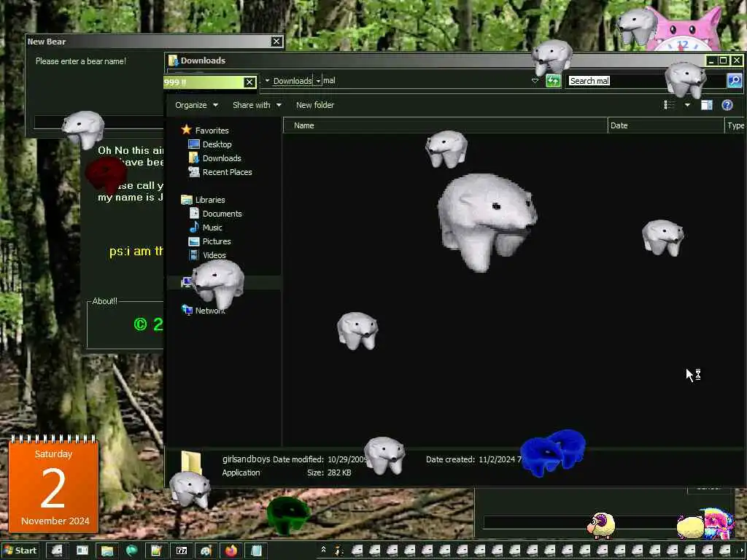747x560 pixels.
Task: Open the address bar history dropdown
Action: click(x=535, y=81)
